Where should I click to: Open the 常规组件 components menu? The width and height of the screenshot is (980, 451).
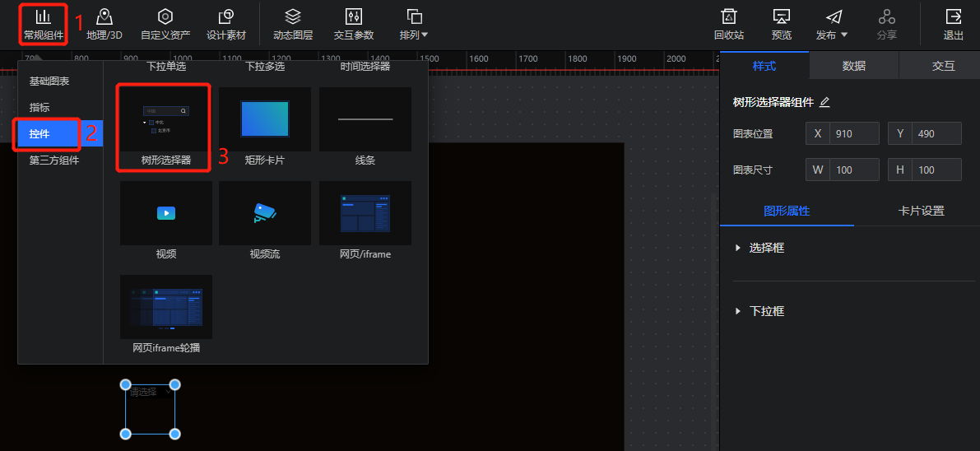point(43,25)
